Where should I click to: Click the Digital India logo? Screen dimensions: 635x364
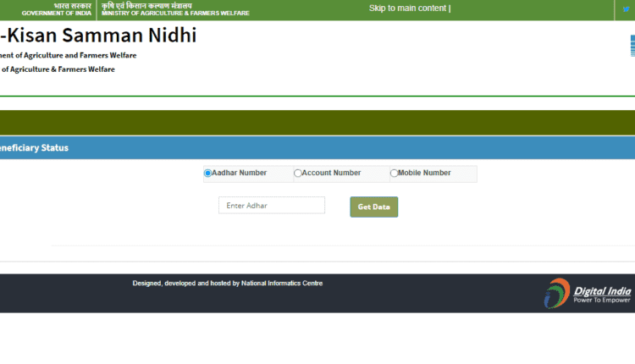(588, 293)
